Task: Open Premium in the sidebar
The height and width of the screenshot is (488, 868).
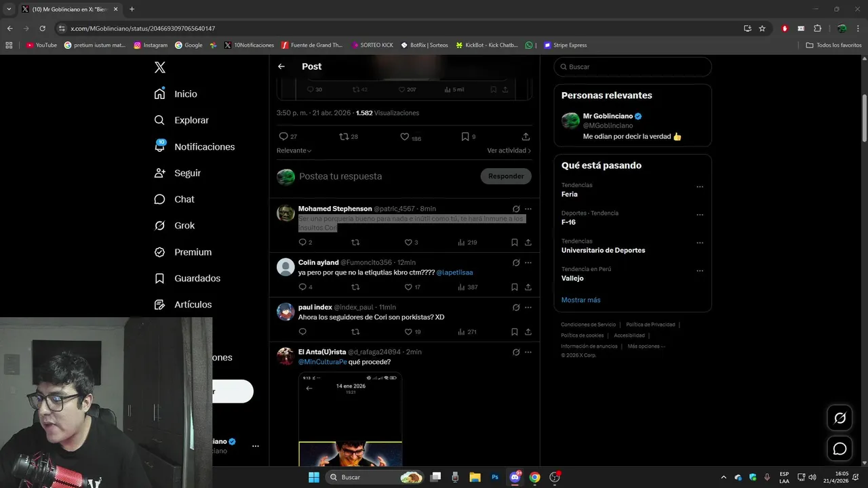Action: tap(183, 252)
